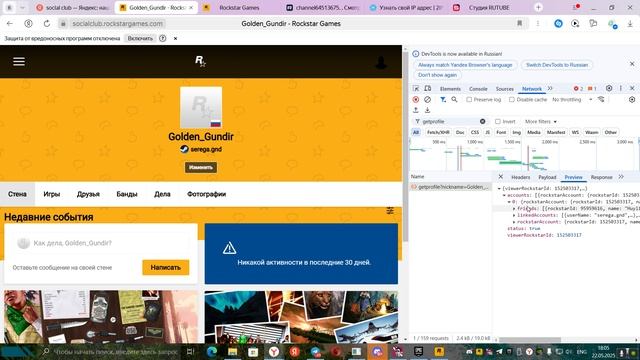The height and width of the screenshot is (360, 640).
Task: Click Switch DevTools to Russian
Action: click(557, 65)
